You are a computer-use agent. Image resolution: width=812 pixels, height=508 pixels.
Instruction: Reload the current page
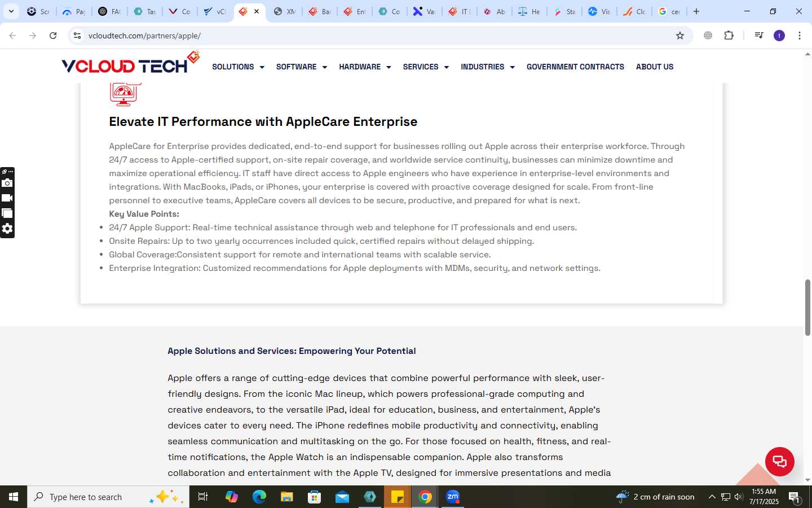pyautogui.click(x=53, y=36)
